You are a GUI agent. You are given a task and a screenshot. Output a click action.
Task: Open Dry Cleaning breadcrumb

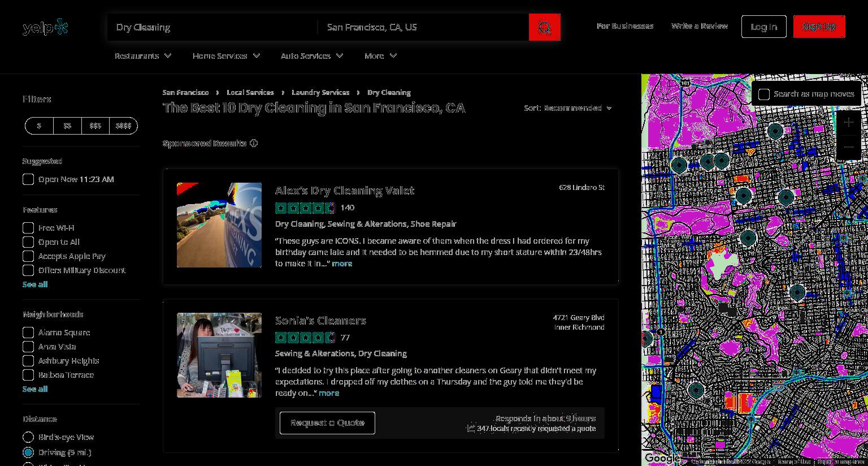click(389, 92)
